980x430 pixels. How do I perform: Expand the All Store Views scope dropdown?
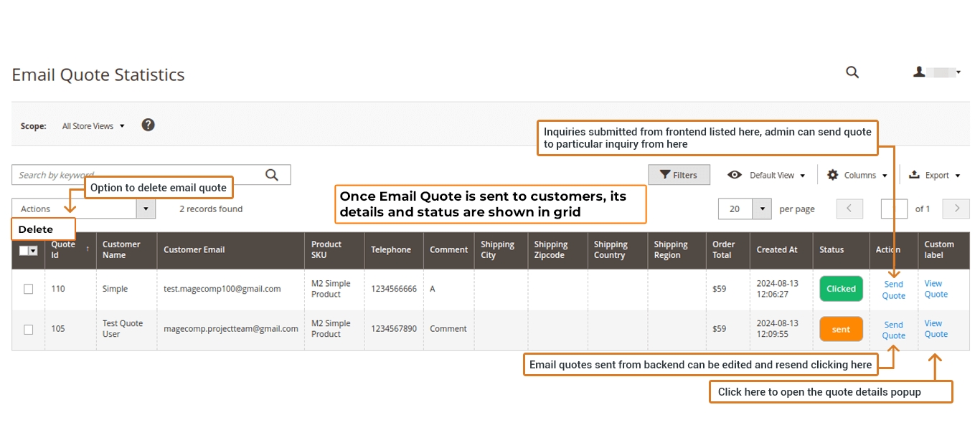click(93, 126)
